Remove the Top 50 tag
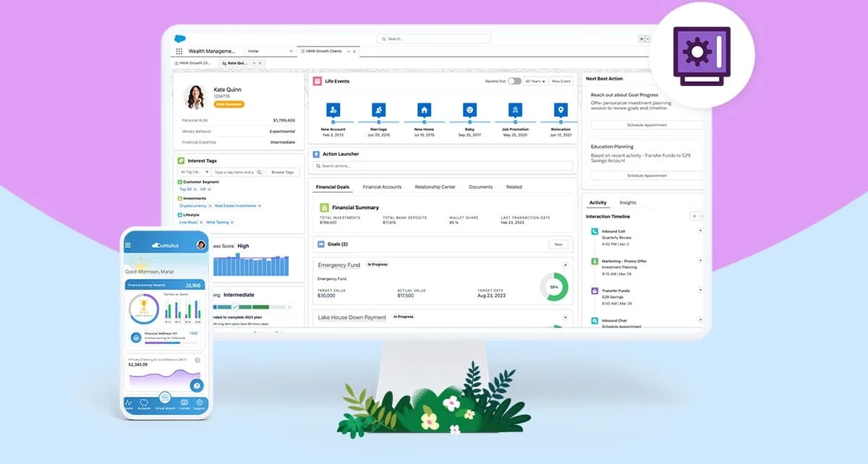The image size is (868, 464). click(x=195, y=189)
